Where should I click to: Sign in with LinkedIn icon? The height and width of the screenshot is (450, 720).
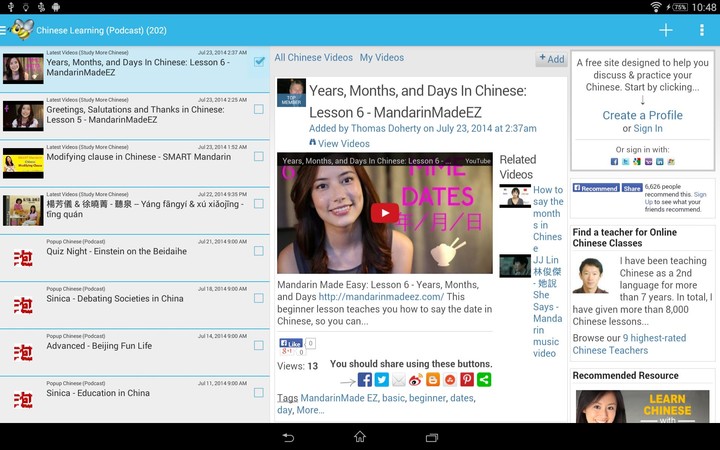(x=659, y=162)
